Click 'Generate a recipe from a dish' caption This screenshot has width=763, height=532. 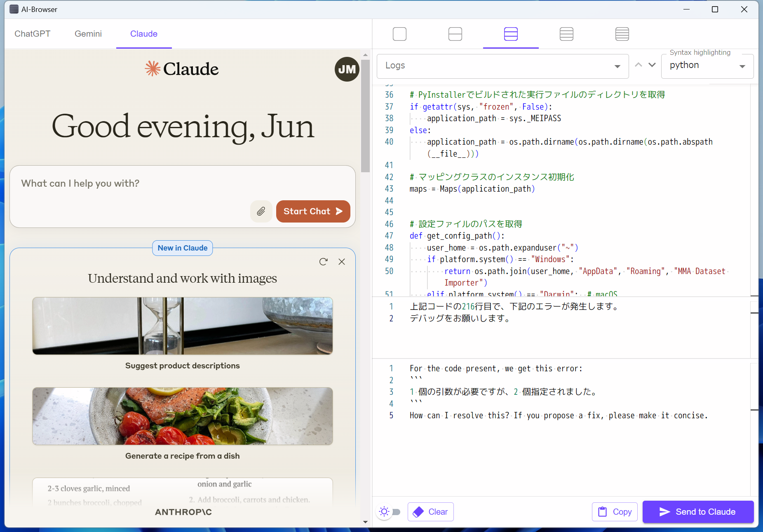tap(183, 456)
